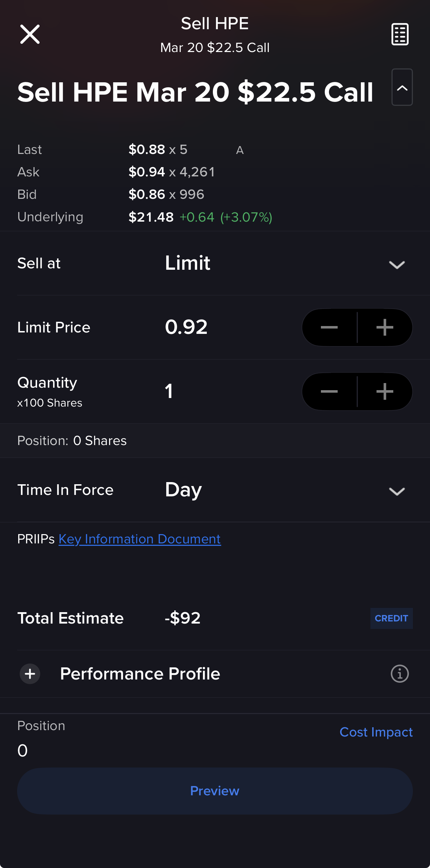
Task: Tap the Bid price $0.86
Action: click(x=147, y=195)
